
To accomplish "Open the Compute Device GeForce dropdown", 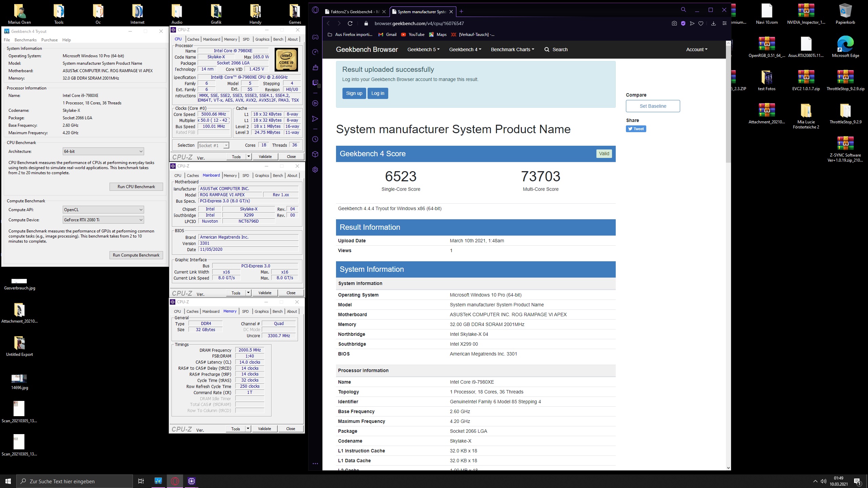I will coord(103,220).
